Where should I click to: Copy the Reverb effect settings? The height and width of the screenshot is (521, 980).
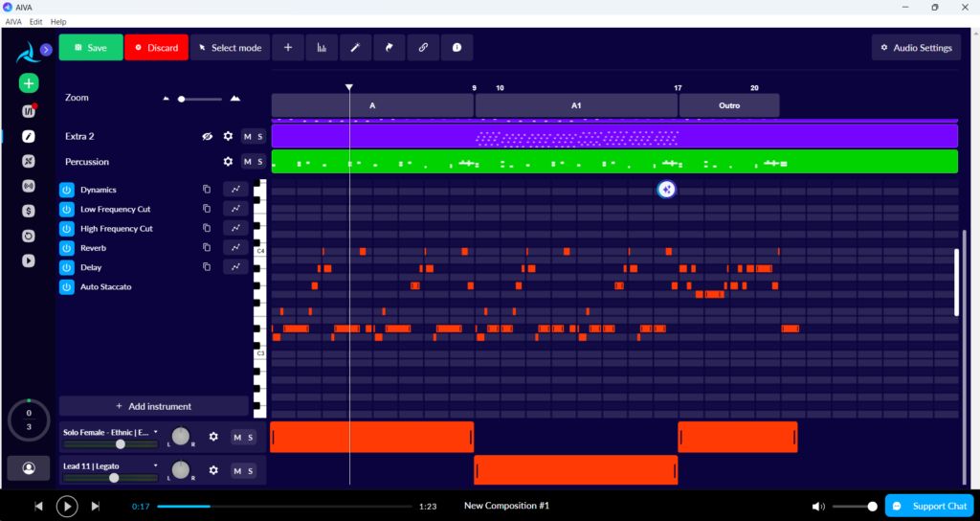[207, 248]
